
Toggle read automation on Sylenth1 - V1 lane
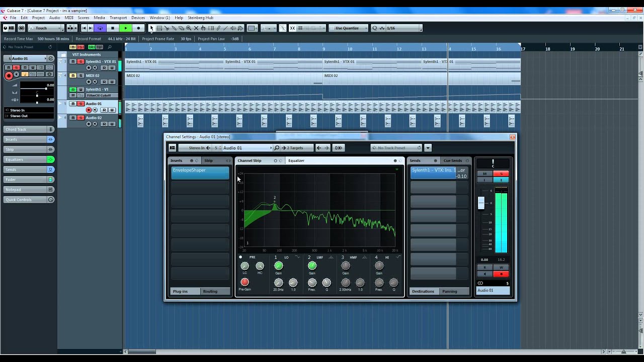[72, 90]
